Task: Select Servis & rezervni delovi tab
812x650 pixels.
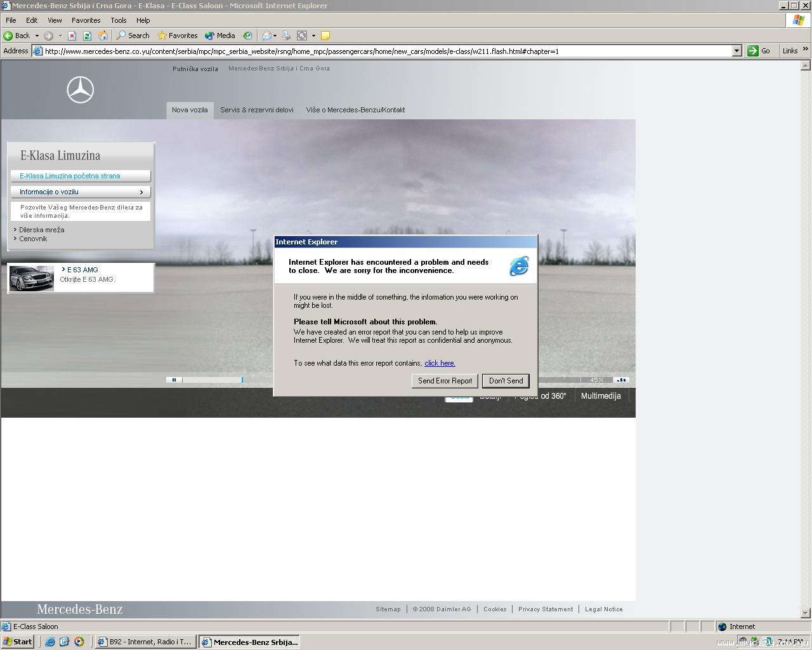Action: point(257,110)
